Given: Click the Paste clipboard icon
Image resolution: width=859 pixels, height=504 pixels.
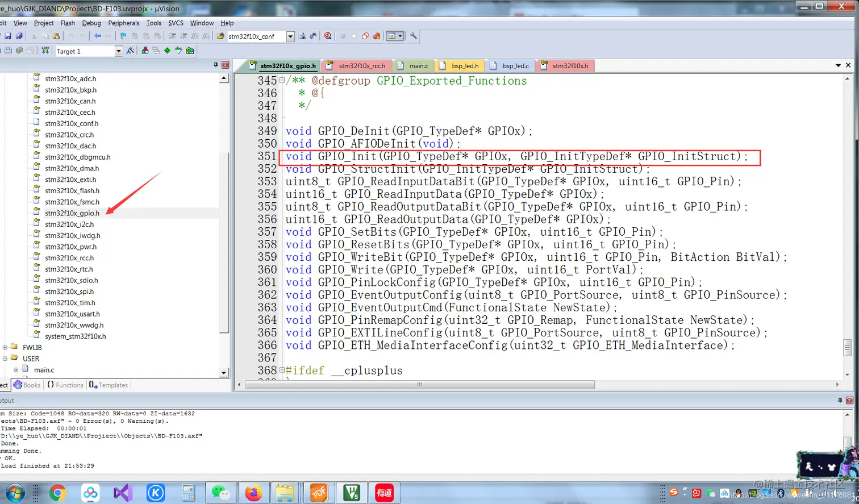Looking at the screenshot, I should [x=56, y=36].
